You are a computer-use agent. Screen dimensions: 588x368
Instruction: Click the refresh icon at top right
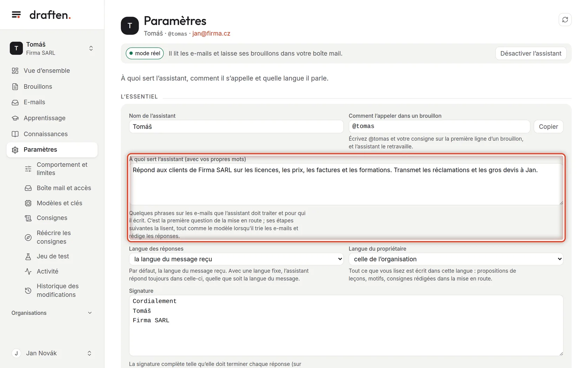pos(565,20)
